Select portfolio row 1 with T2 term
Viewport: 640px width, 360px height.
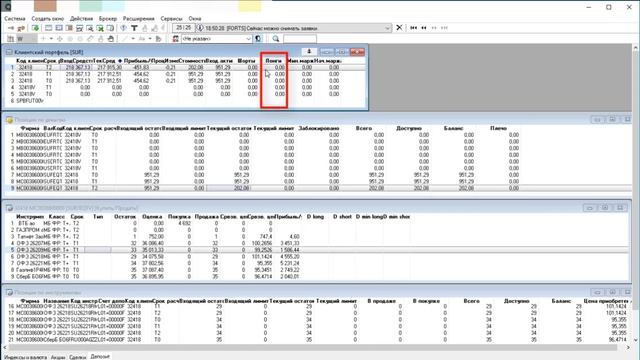[186, 67]
